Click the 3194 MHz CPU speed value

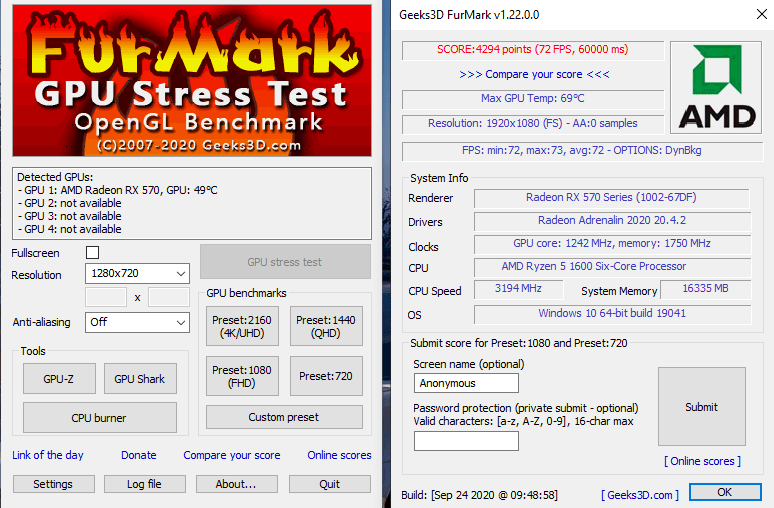518,289
